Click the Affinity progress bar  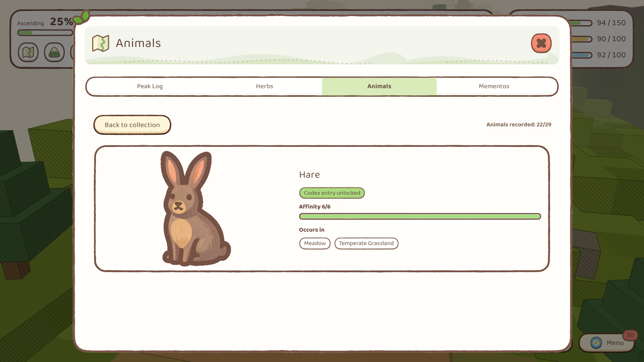[420, 217]
